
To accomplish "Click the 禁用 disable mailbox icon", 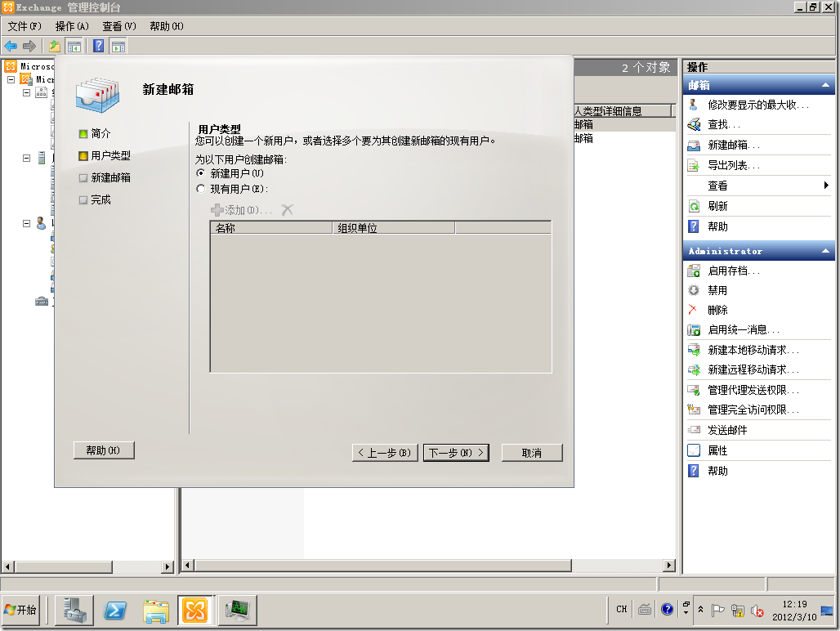I will (694, 289).
